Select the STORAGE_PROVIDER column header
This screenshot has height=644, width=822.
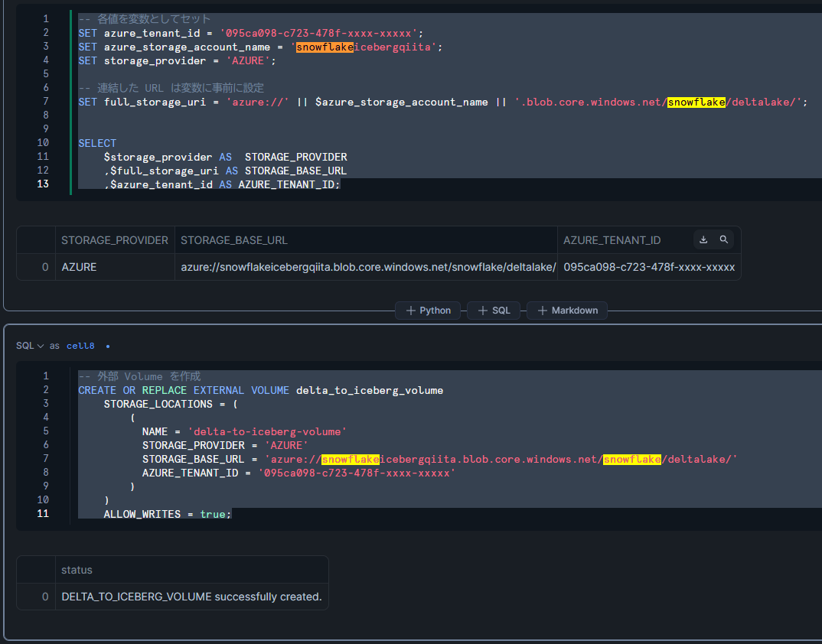(115, 240)
